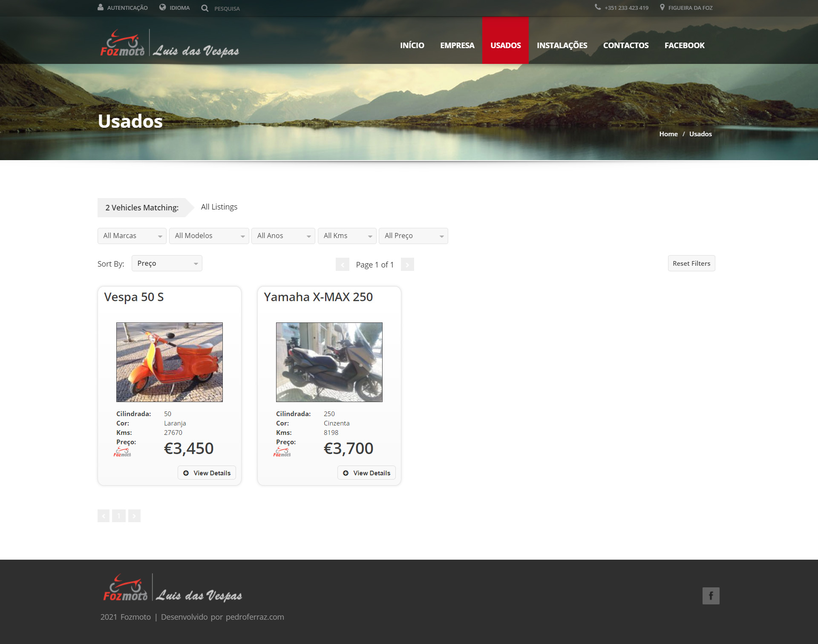Click the Fozmoto logo in header
This screenshot has width=818, height=644.
[170, 43]
